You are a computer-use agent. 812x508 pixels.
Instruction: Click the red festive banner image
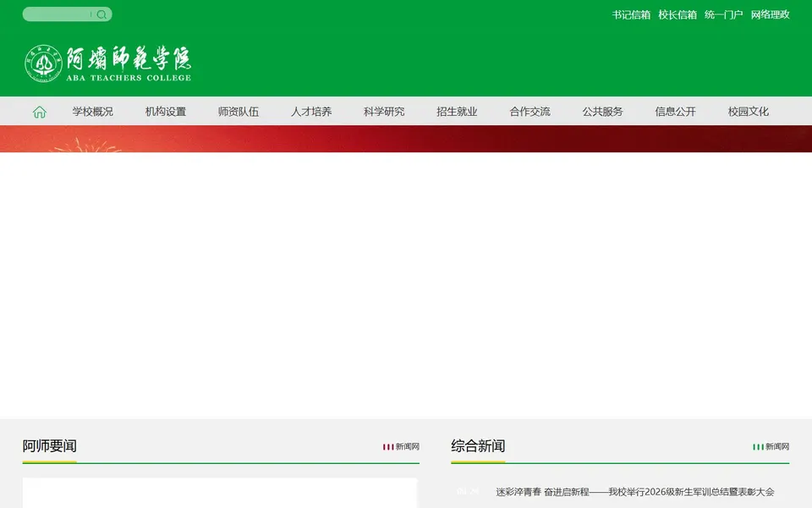pos(406,139)
